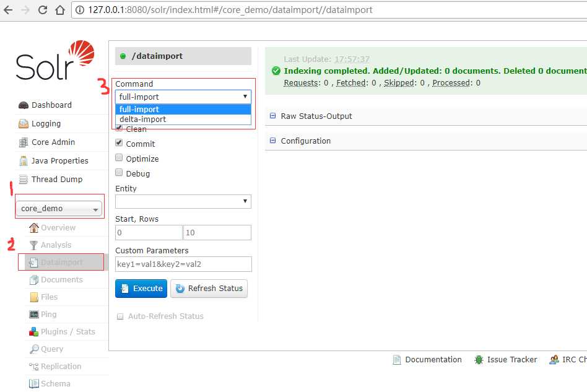Click the Logging notepad icon
Viewport: 587px width, 392px height.
23,124
